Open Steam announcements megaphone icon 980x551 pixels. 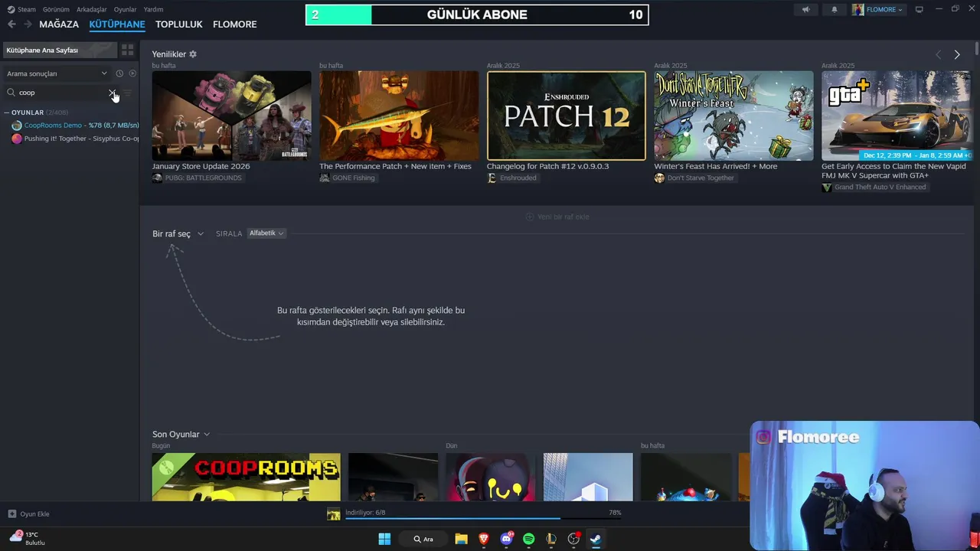point(805,9)
